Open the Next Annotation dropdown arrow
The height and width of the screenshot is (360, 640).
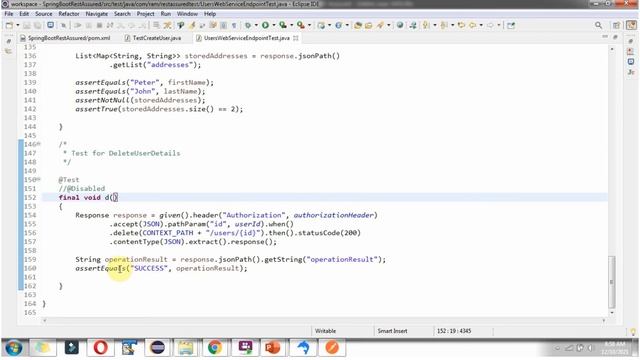coord(435,25)
